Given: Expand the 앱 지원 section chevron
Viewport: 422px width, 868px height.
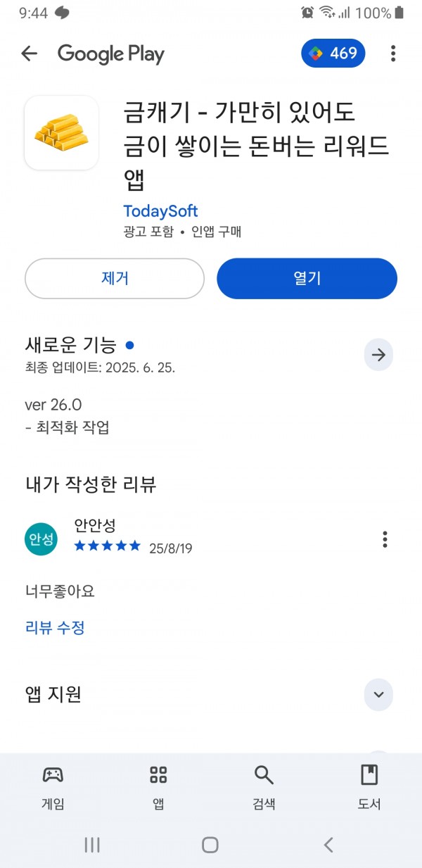Looking at the screenshot, I should (378, 695).
